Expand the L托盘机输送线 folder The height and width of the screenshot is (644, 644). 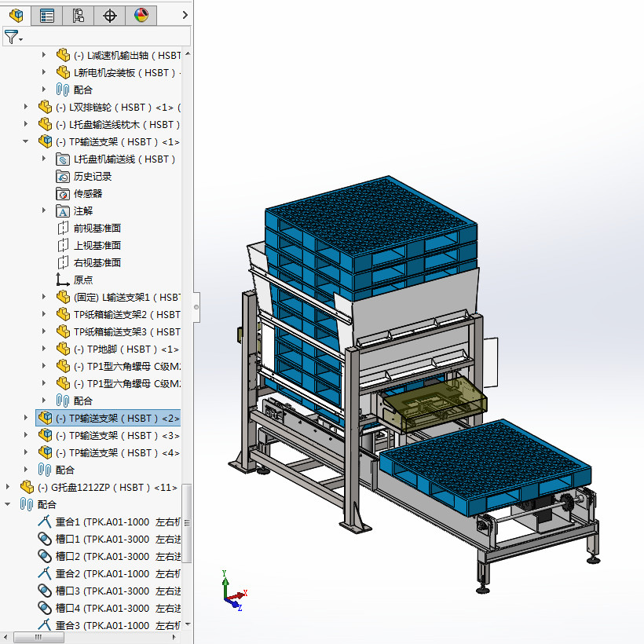pos(44,159)
